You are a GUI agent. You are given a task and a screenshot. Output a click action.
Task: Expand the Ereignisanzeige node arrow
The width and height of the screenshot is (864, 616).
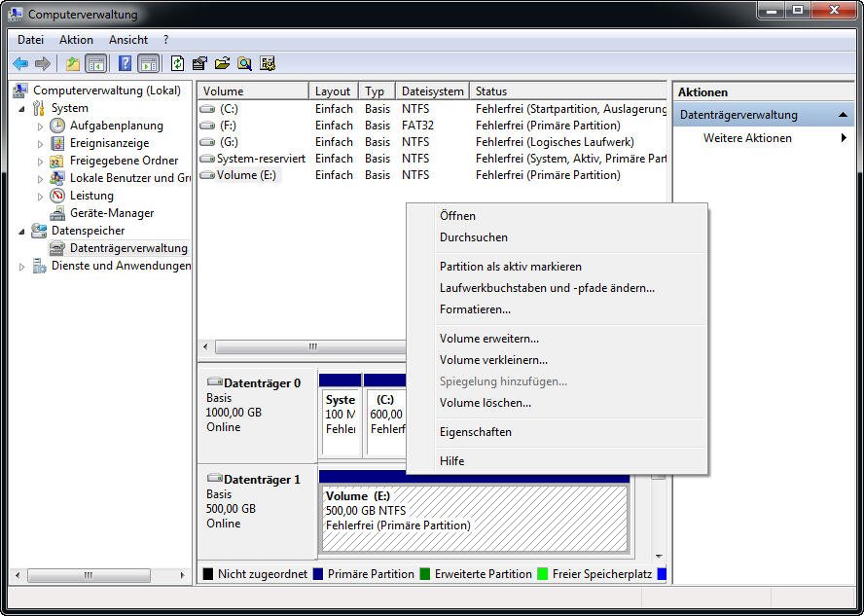click(x=40, y=144)
